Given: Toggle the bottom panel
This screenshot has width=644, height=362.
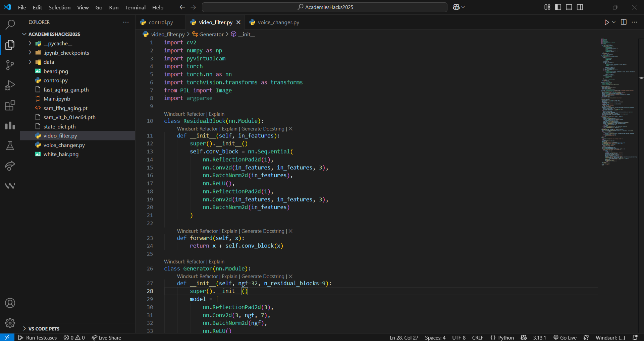Looking at the screenshot, I should tap(569, 7).
